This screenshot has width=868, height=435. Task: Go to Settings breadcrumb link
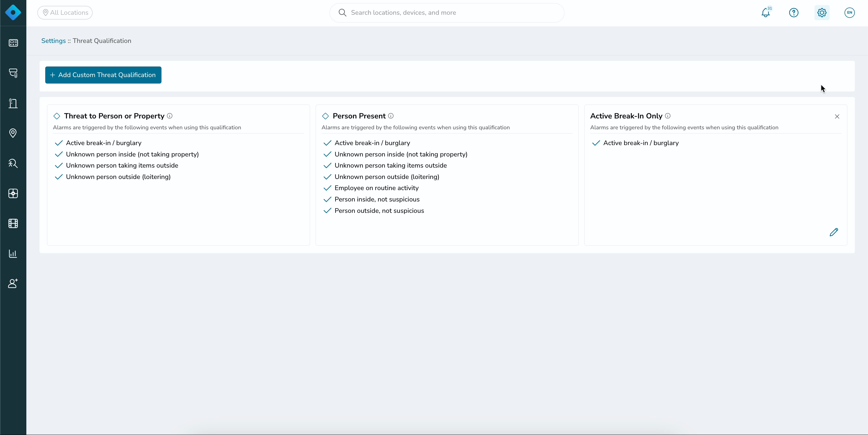point(53,41)
